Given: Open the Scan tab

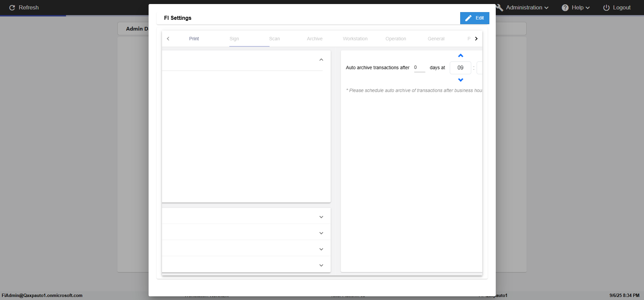Looking at the screenshot, I should 274,39.
